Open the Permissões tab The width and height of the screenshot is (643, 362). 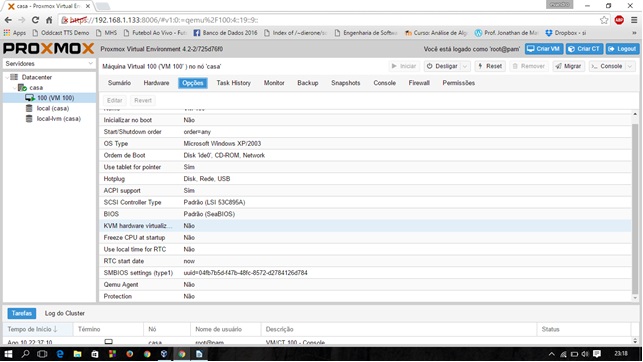click(458, 83)
